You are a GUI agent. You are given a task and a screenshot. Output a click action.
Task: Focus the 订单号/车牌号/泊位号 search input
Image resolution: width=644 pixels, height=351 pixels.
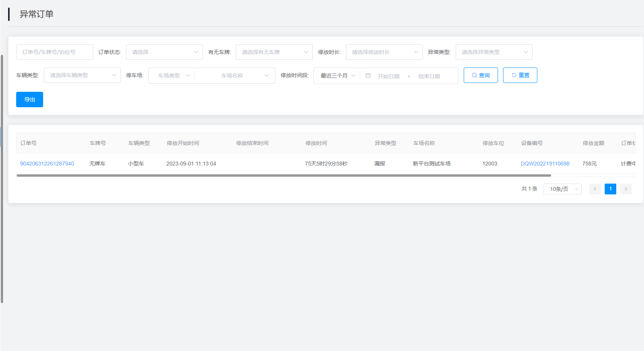click(54, 52)
